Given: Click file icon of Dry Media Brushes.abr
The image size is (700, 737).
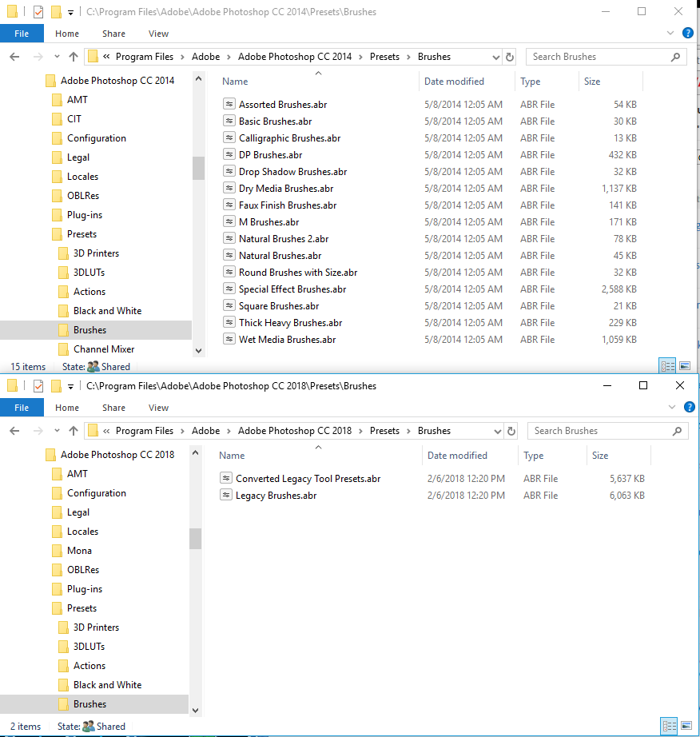Looking at the screenshot, I should point(229,188).
